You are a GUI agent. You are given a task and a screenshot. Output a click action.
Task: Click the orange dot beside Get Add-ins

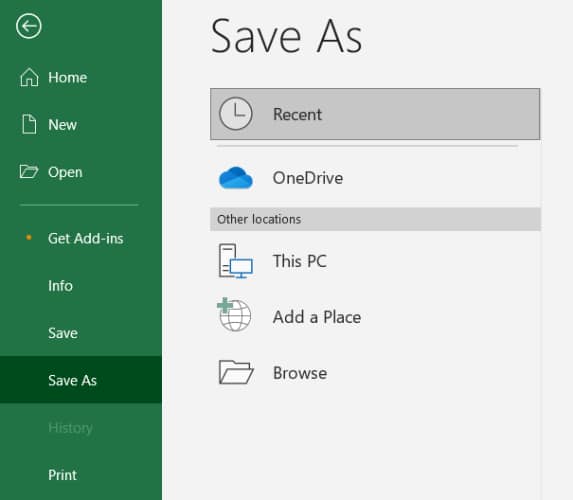tap(29, 238)
